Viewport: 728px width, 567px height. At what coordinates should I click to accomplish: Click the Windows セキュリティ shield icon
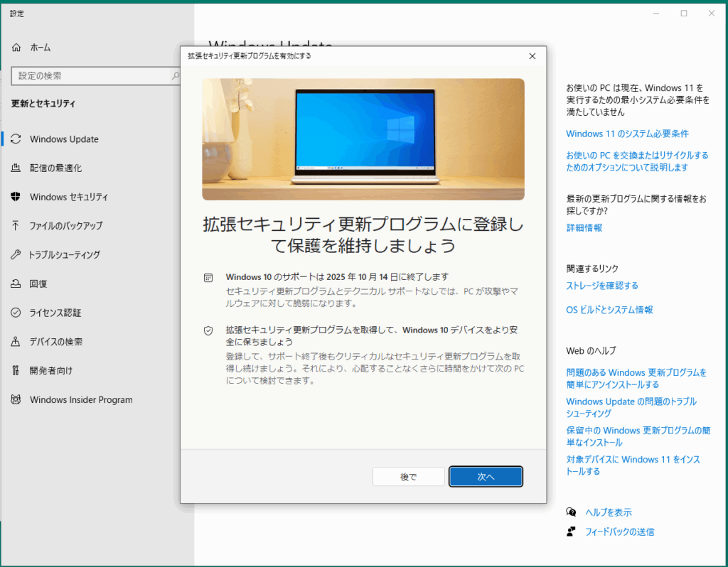pyautogui.click(x=16, y=197)
